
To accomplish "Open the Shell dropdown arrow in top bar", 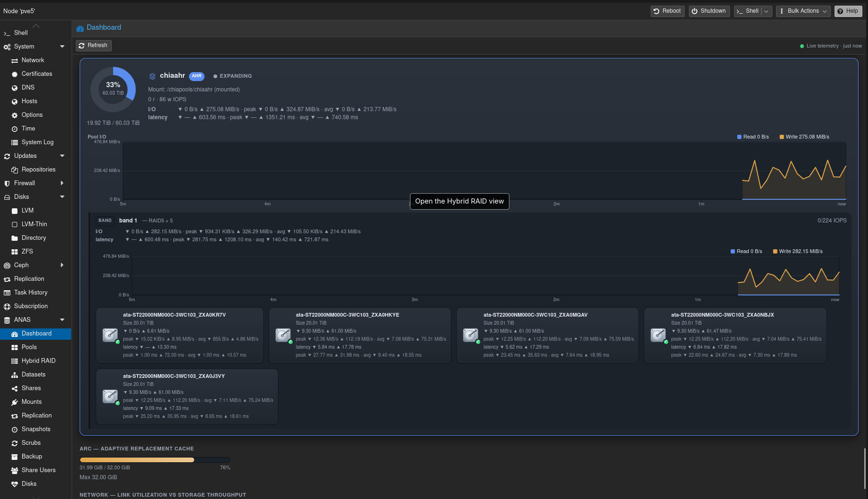I will pos(767,11).
